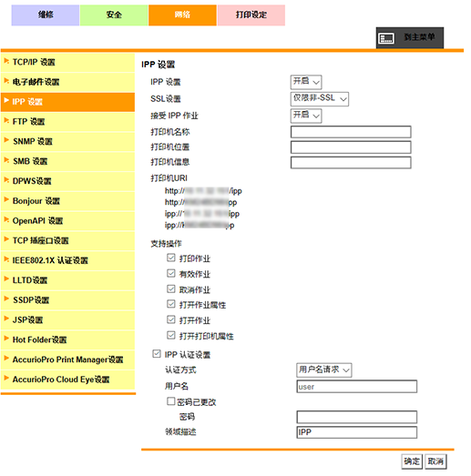Viewport: 471px width, 476px height.
Task: Go to main menu with 到主菜单 button
Action: (x=410, y=38)
